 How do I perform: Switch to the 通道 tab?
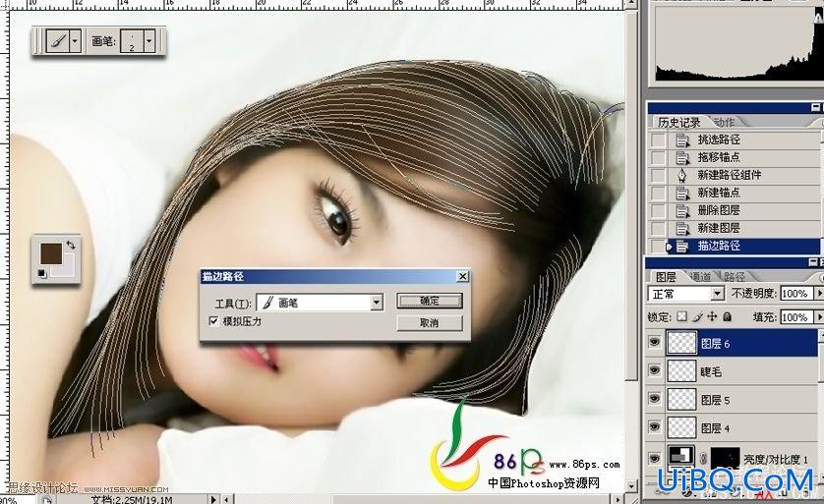[x=700, y=277]
